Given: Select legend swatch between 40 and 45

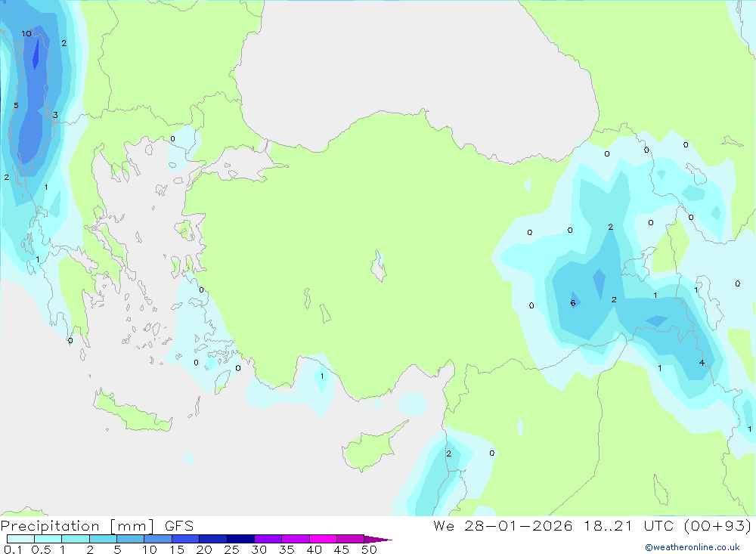Looking at the screenshot, I should pyautogui.click(x=323, y=539).
